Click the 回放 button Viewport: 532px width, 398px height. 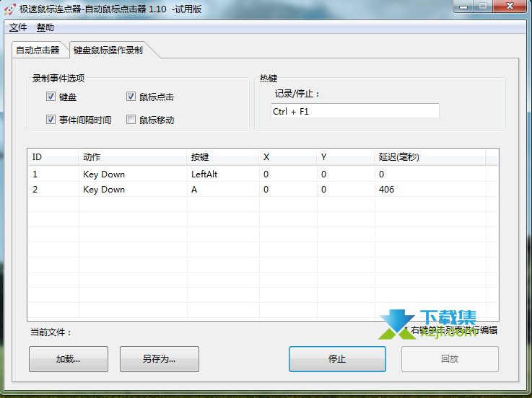pos(450,359)
